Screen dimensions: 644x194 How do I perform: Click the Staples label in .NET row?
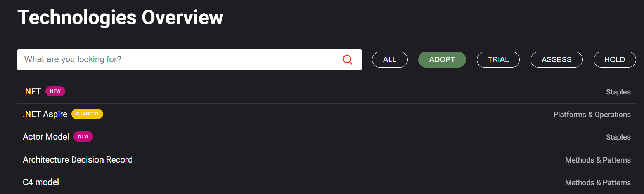pos(618,92)
